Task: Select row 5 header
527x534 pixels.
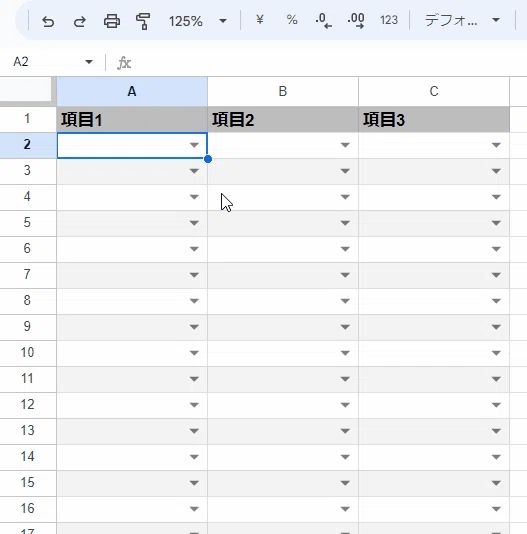Action: [x=27, y=222]
